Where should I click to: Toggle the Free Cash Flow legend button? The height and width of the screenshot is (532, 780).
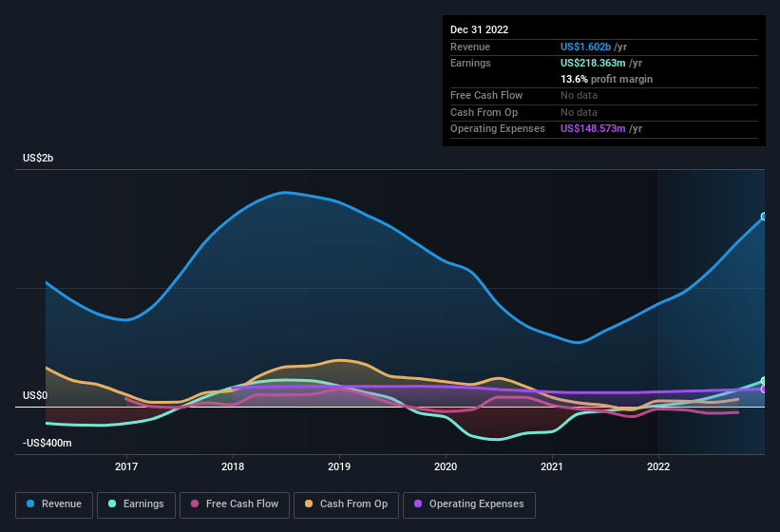(x=235, y=504)
